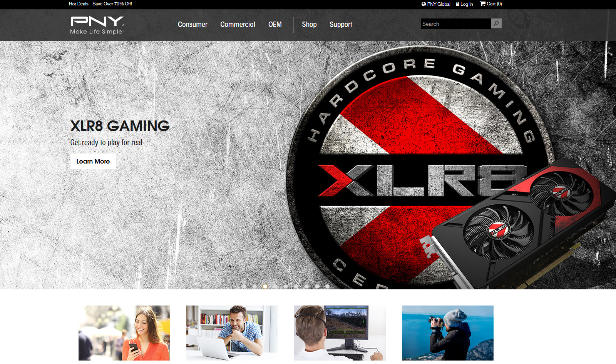Image resolution: width=616 pixels, height=364 pixels.
Task: Open the Support menu
Action: (341, 25)
